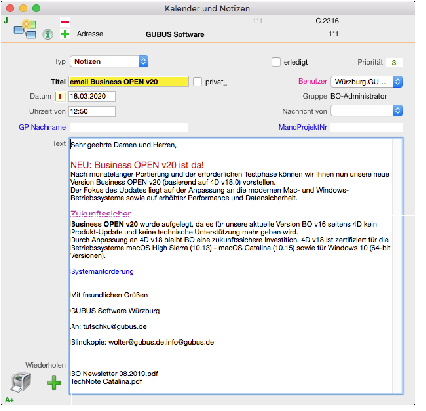This screenshot has height=411, width=426.
Task: Click the Blindkopie address line
Action: pyautogui.click(x=142, y=342)
